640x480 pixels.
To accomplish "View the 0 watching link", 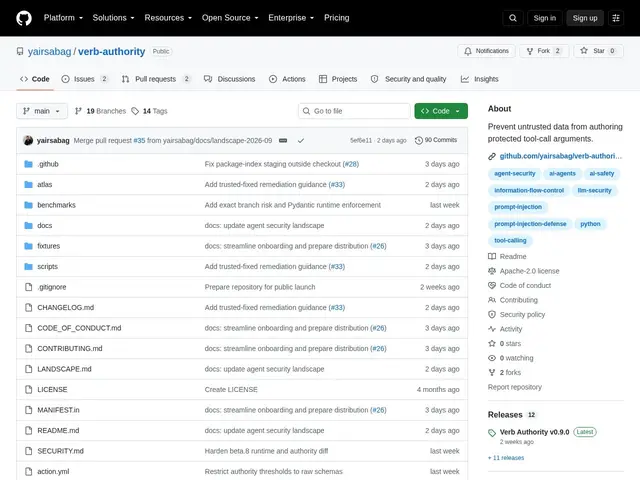I will (511, 358).
